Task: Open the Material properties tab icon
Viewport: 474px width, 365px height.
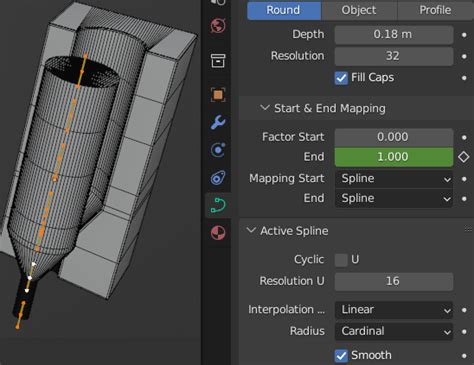Action: click(218, 233)
